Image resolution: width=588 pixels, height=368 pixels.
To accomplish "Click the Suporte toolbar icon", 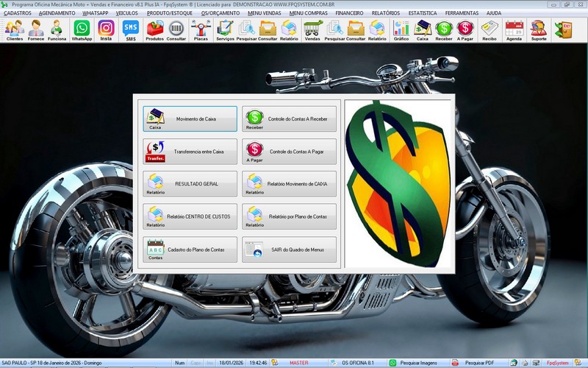I will point(539,30).
